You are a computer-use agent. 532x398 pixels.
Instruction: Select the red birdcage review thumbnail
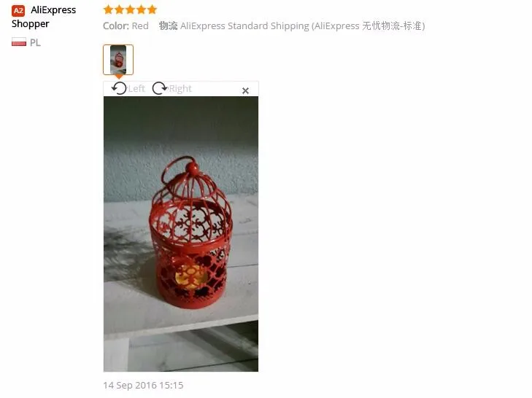pos(118,60)
